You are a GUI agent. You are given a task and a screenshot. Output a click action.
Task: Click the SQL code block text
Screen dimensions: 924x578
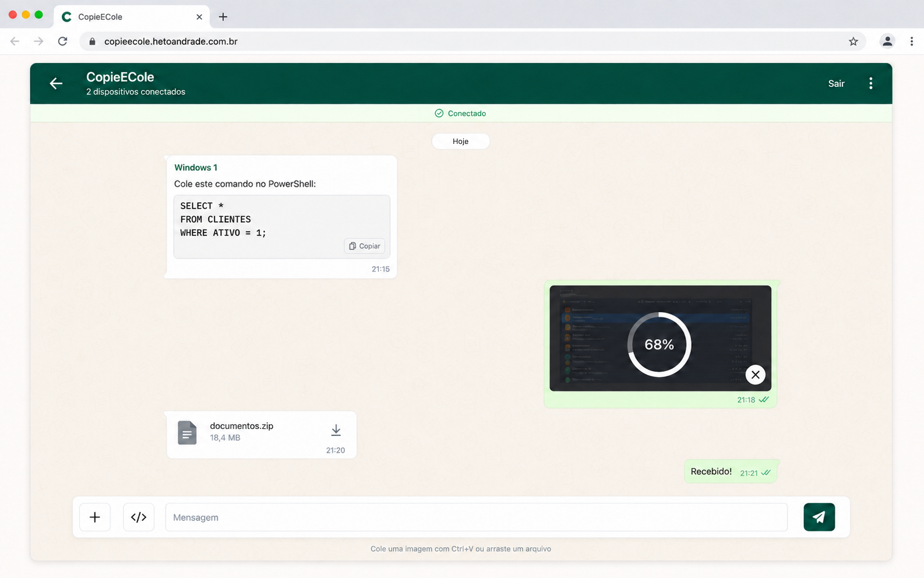[223, 219]
